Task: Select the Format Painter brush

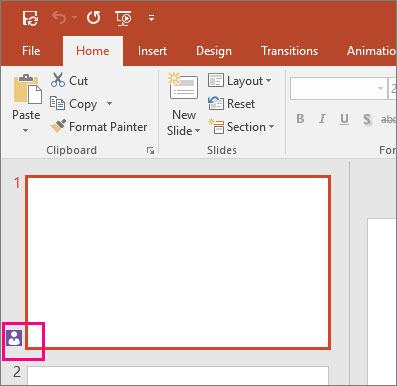Action: point(58,126)
